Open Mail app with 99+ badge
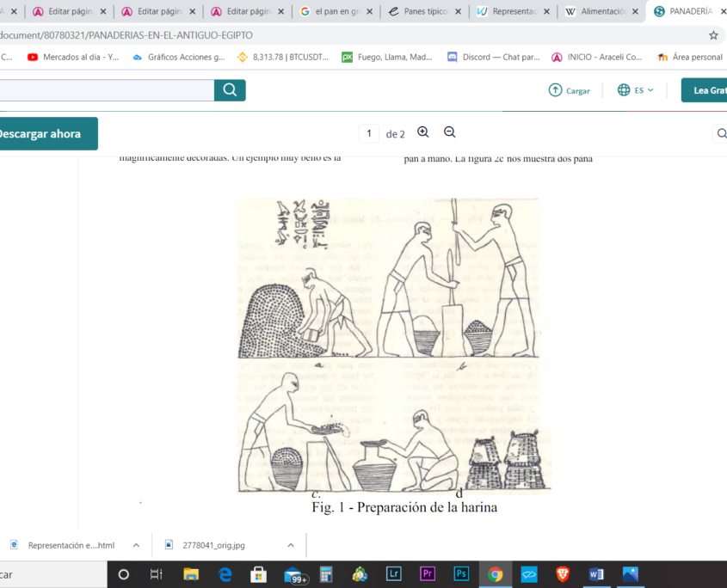This screenshot has width=727, height=588. click(x=295, y=575)
